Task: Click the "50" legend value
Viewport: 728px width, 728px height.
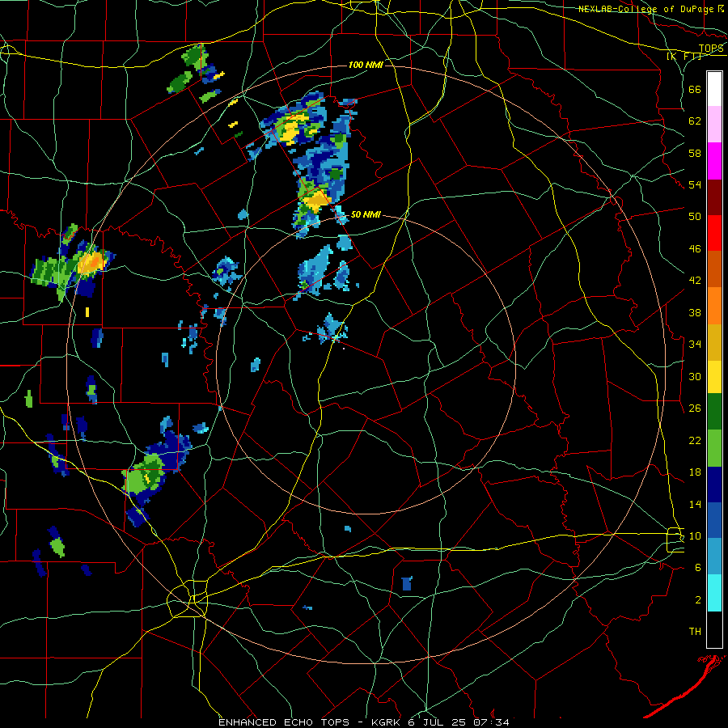Action: (x=695, y=217)
